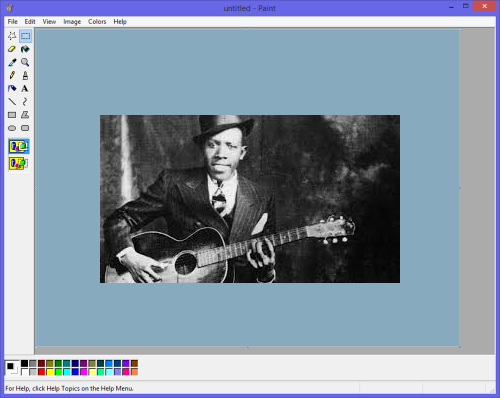Activate the Pick Color eyedropper tool
This screenshot has width=500, height=398.
[x=12, y=62]
